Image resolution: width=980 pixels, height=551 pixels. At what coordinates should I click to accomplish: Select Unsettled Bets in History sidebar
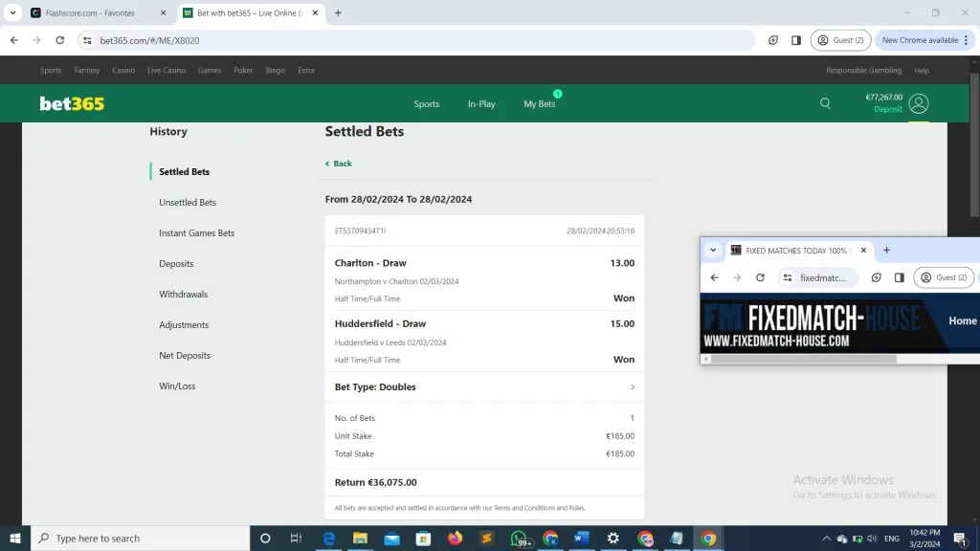point(188,203)
